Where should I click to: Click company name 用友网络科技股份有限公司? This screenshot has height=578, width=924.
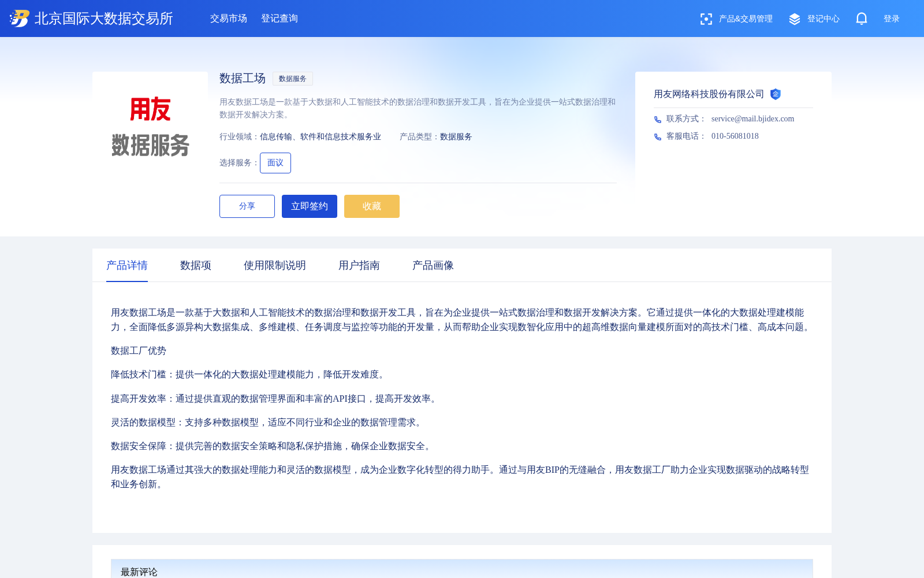709,94
